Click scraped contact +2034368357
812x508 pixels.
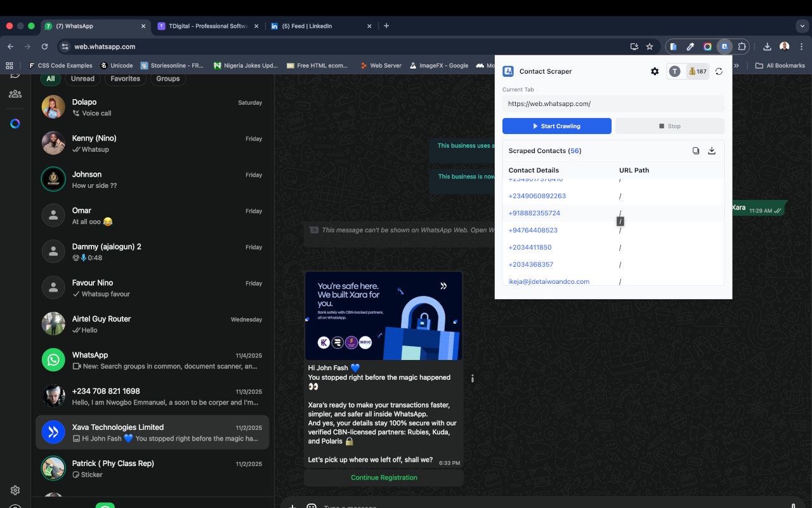pyautogui.click(x=530, y=265)
